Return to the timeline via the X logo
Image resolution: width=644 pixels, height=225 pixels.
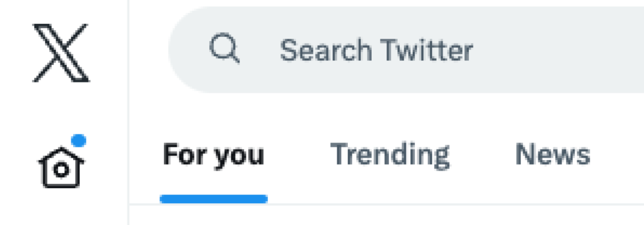tap(61, 52)
